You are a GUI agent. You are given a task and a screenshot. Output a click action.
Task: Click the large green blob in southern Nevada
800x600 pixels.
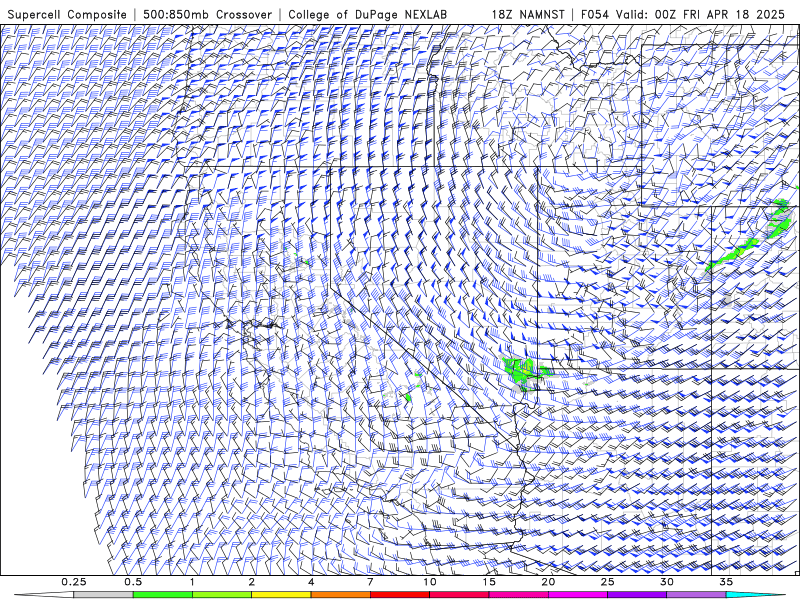point(520,370)
